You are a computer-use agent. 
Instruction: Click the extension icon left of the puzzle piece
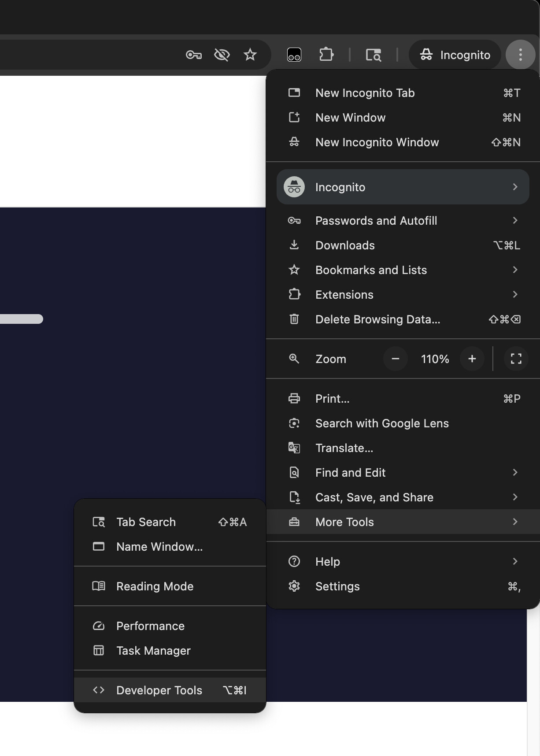click(x=294, y=55)
